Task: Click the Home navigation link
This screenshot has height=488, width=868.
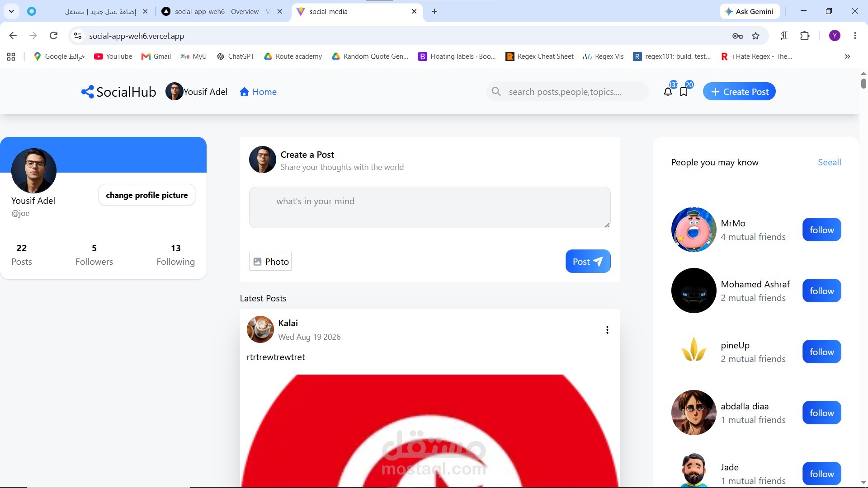Action: click(258, 92)
